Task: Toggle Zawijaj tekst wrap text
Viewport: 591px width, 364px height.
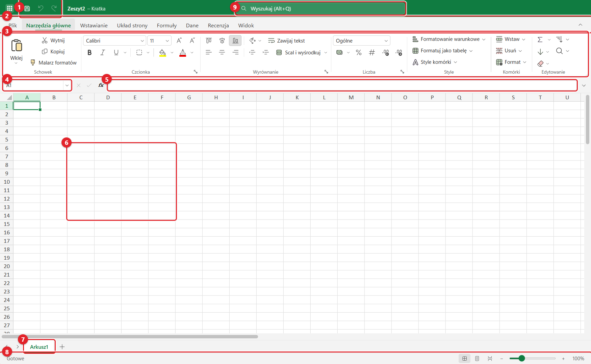Action: pos(286,41)
